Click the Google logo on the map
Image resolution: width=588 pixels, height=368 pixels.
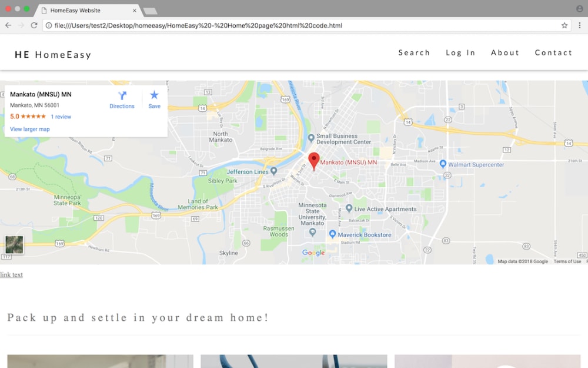click(313, 253)
